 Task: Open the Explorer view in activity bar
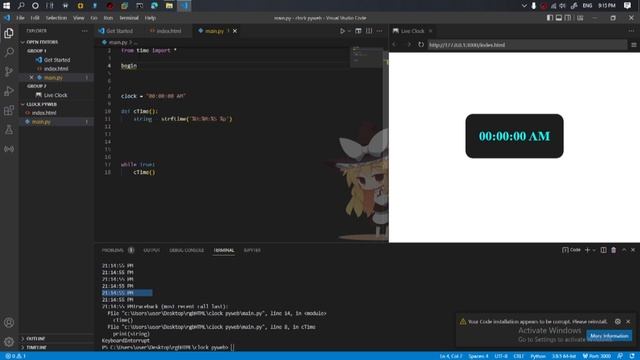(9, 33)
